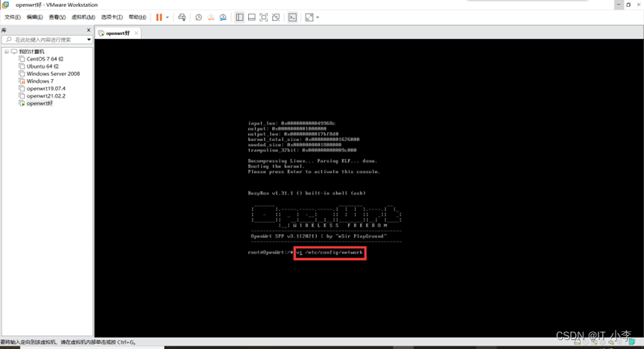Open the 查看(V) menu

57,17
